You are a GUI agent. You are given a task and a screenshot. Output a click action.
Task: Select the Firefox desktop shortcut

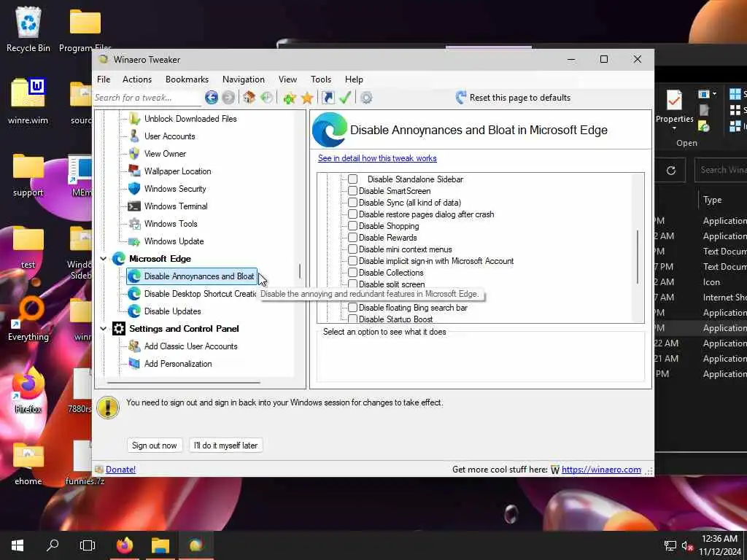click(28, 391)
